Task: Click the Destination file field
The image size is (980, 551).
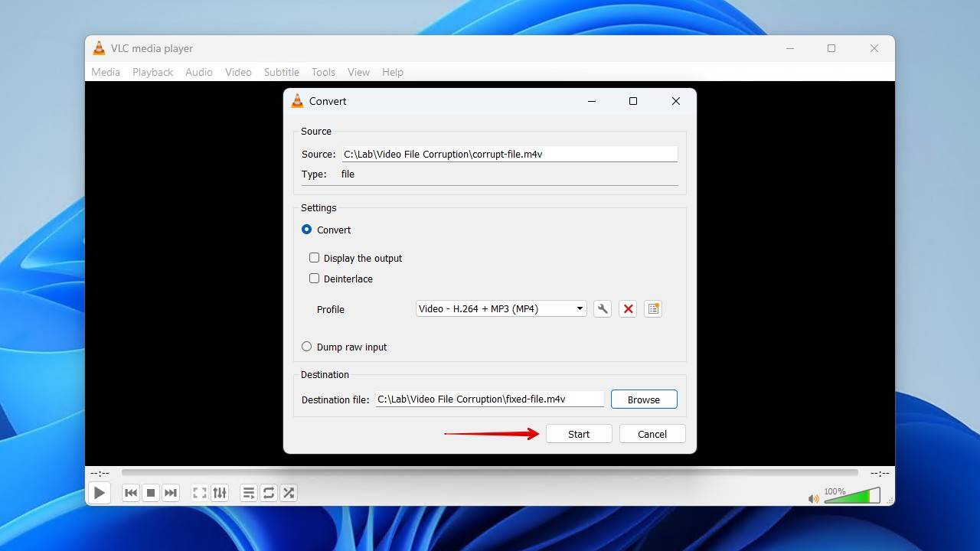Action: tap(489, 399)
